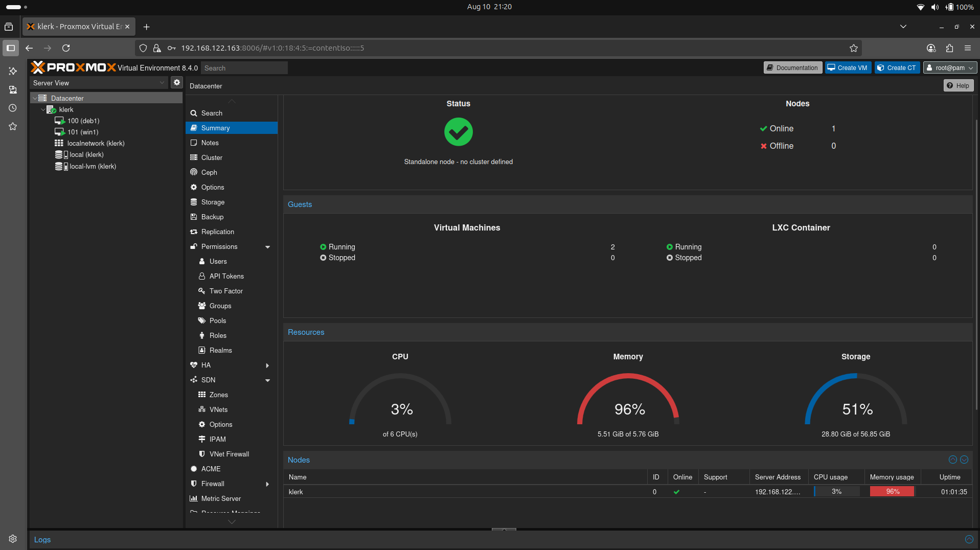Open the Help button

(958, 85)
